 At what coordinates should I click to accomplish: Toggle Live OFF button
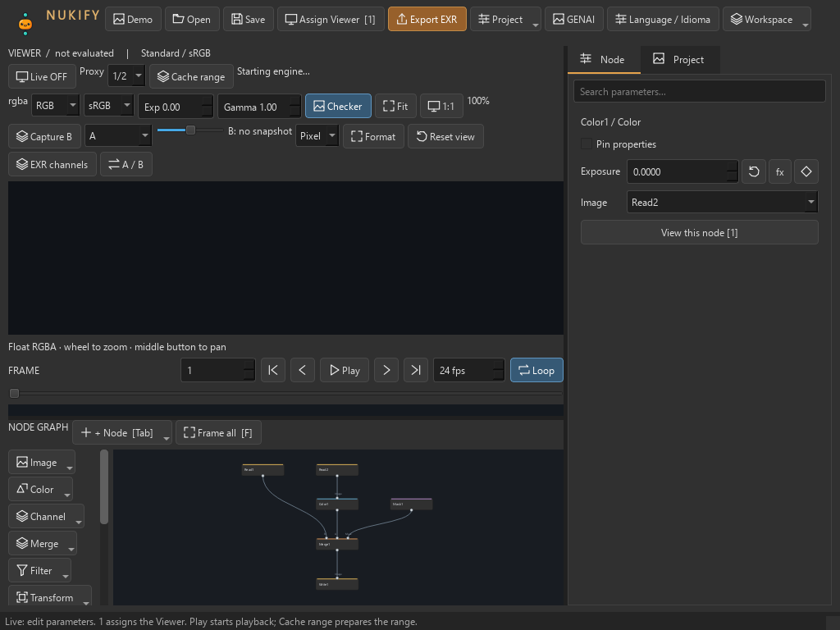(43, 76)
